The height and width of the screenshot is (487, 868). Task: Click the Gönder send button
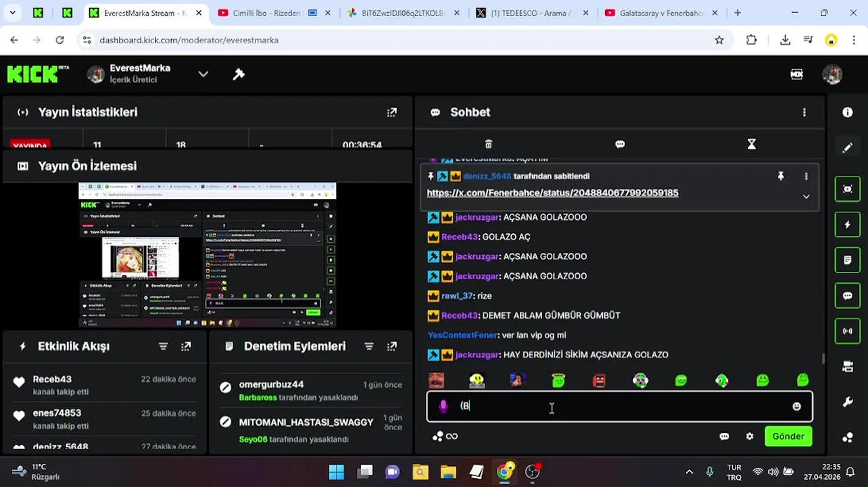point(788,436)
